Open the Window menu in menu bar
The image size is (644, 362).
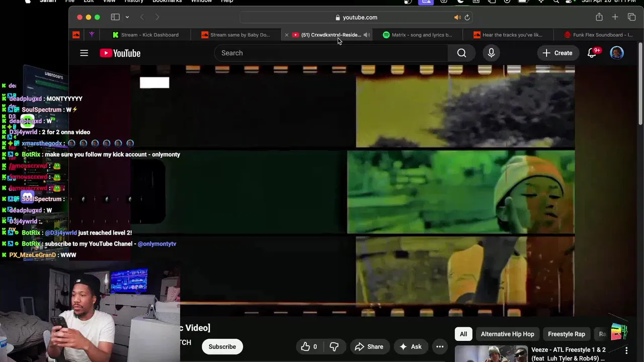click(201, 2)
